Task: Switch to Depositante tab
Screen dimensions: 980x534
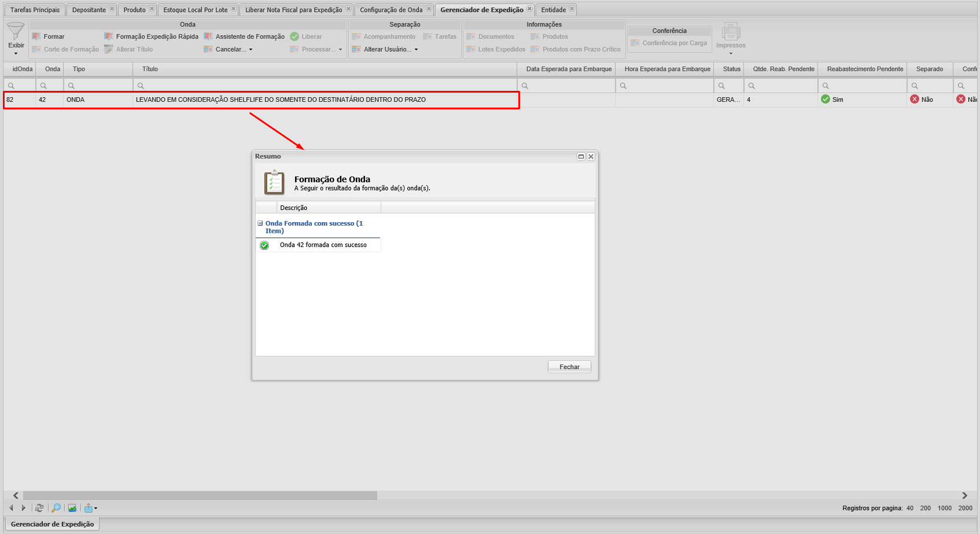Action: [x=89, y=10]
